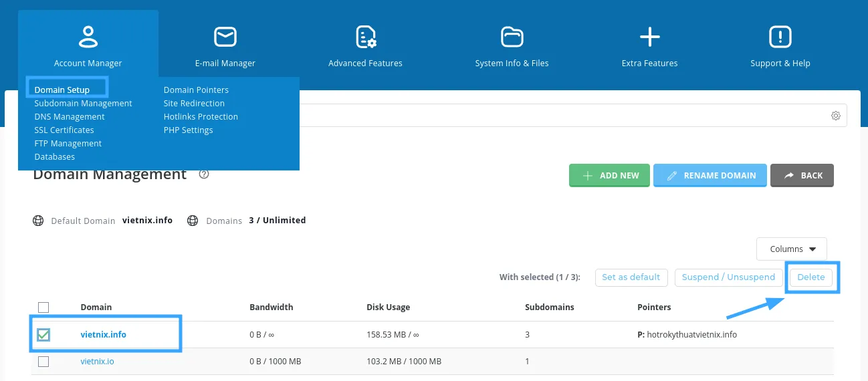Sort by the Disk Usage column header
Viewport: 868px width, 381px height.
[389, 307]
